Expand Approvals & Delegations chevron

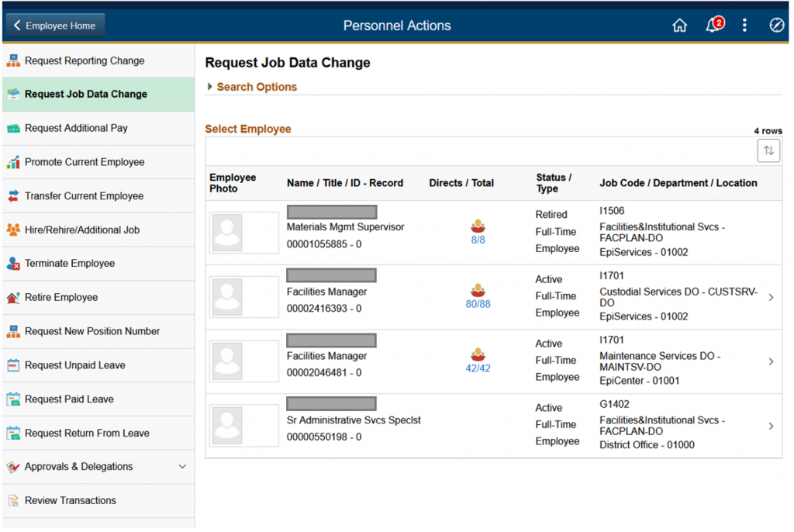182,467
